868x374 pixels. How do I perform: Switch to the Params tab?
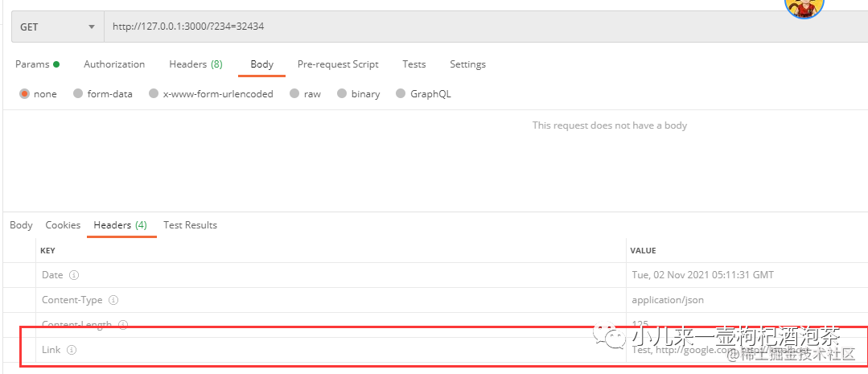pyautogui.click(x=32, y=64)
